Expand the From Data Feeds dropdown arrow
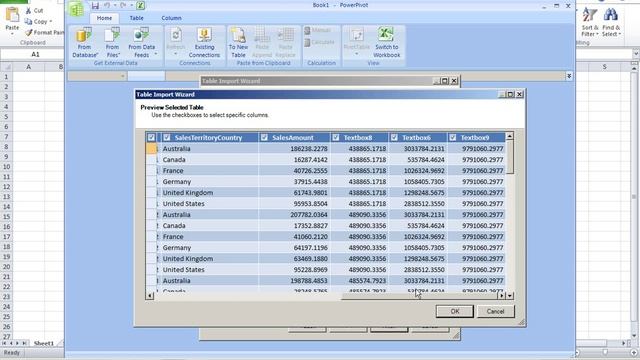This screenshot has height=360, width=640. coord(156,54)
